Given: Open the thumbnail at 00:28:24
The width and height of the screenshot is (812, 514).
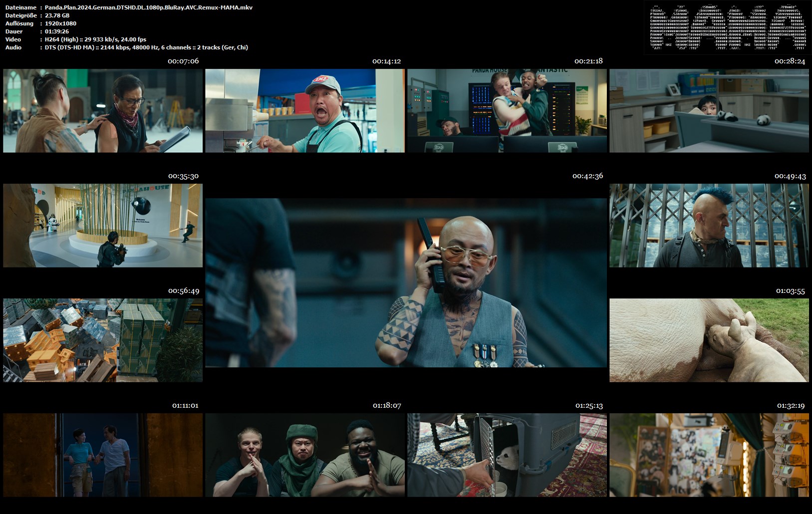Looking at the screenshot, I should [x=709, y=111].
